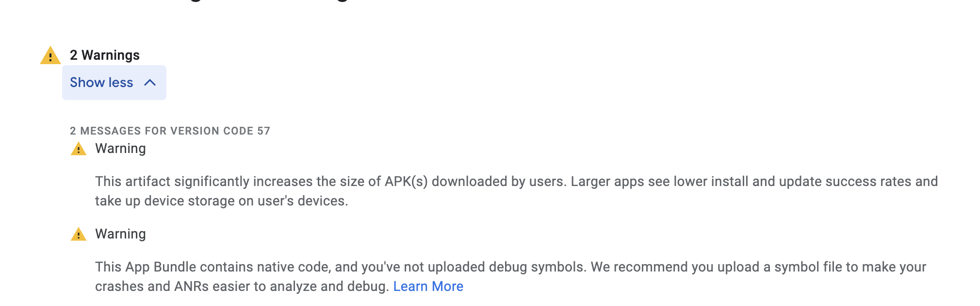The height and width of the screenshot is (306, 980).
Task: Click the second Warning label above the App Bundle text
Action: (x=120, y=234)
